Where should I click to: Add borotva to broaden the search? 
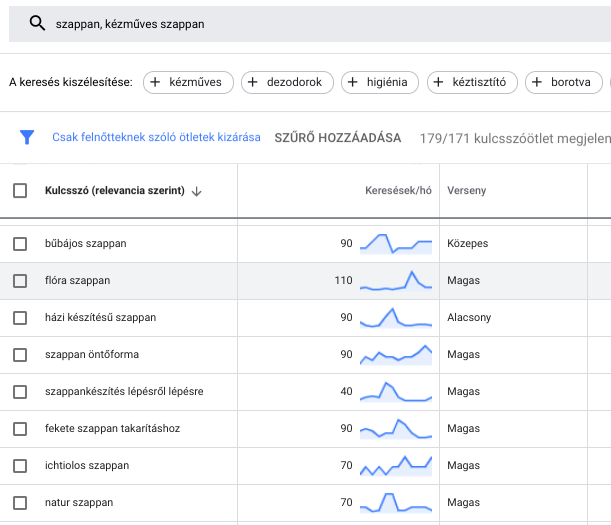[x=564, y=82]
